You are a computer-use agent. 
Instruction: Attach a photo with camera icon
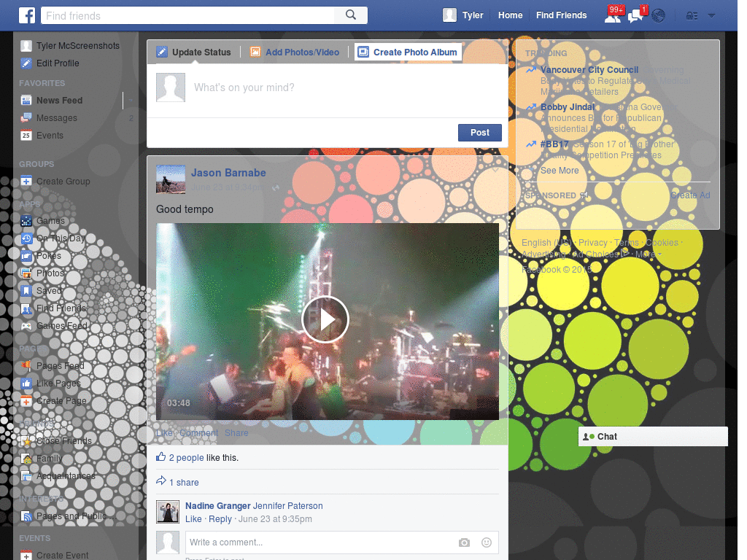pos(464,542)
